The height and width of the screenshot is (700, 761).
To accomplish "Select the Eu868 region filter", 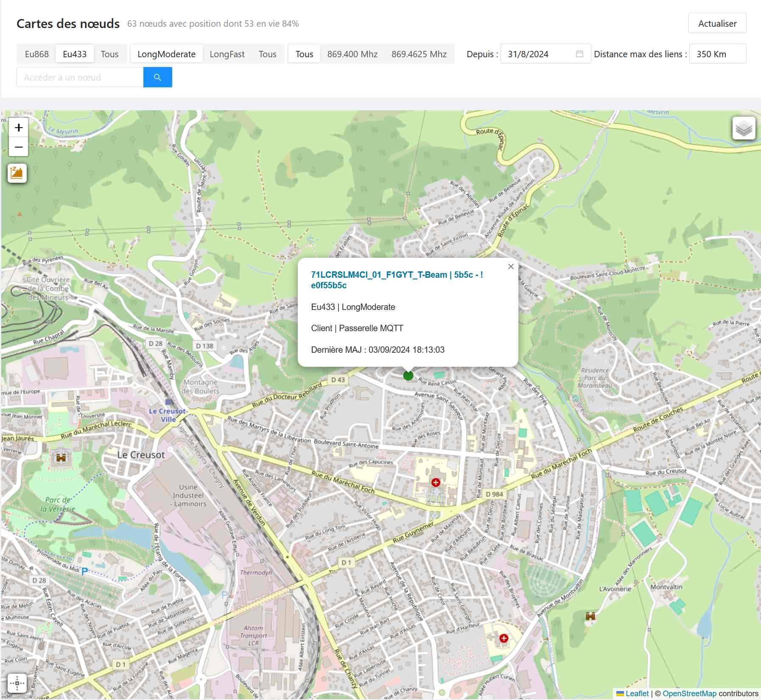I will [37, 54].
